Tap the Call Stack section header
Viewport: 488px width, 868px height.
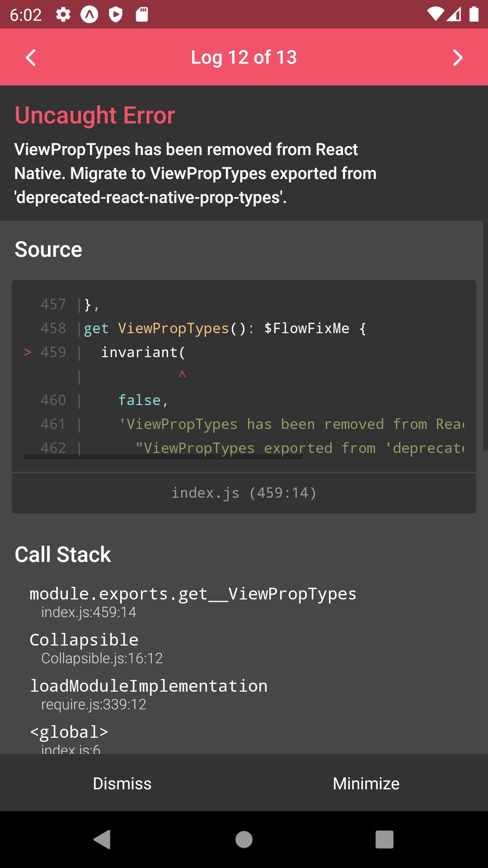pyautogui.click(x=63, y=554)
